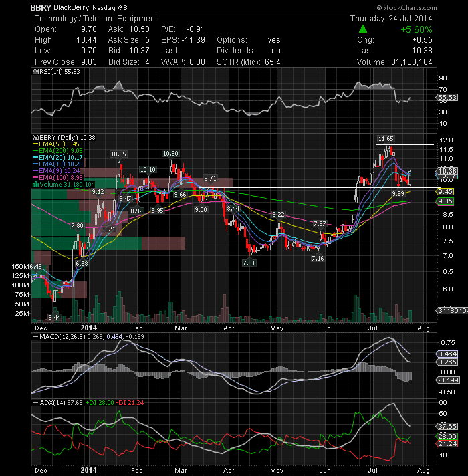Click the yellow 9.45 tag on right axis

click(x=445, y=192)
